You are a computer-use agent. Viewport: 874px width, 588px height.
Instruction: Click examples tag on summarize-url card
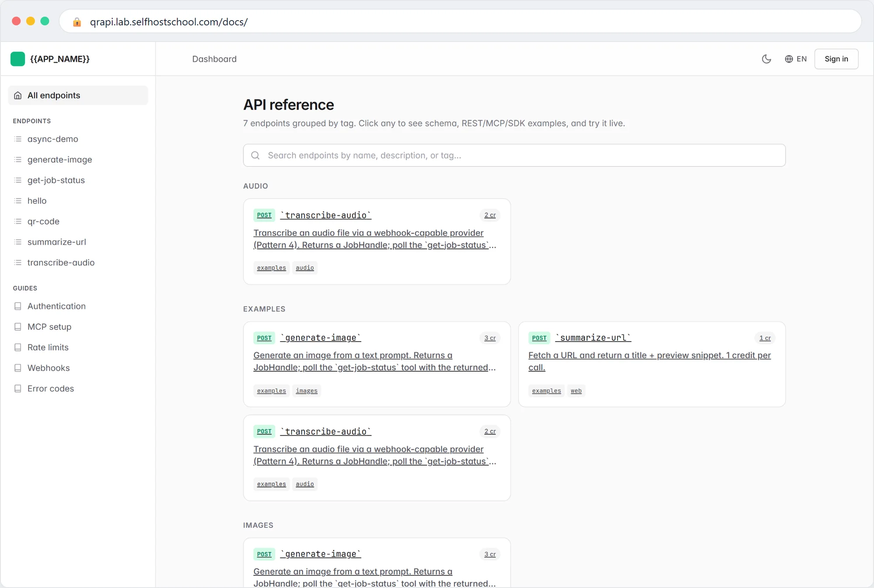pyautogui.click(x=546, y=390)
